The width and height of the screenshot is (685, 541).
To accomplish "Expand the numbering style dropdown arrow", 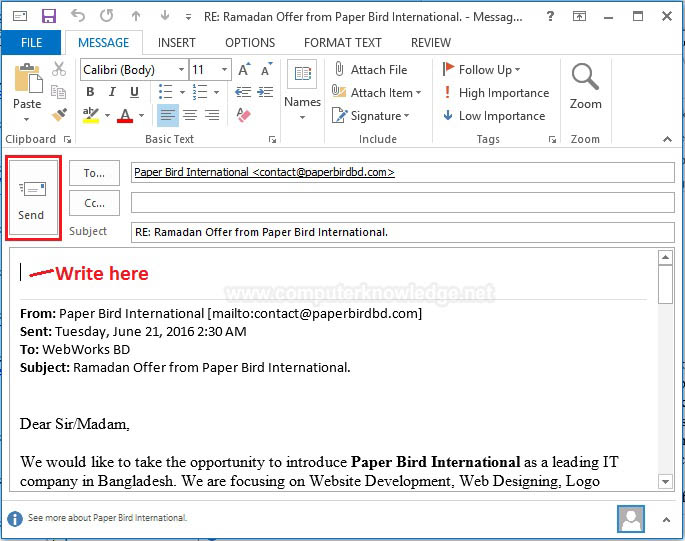I will [216, 92].
